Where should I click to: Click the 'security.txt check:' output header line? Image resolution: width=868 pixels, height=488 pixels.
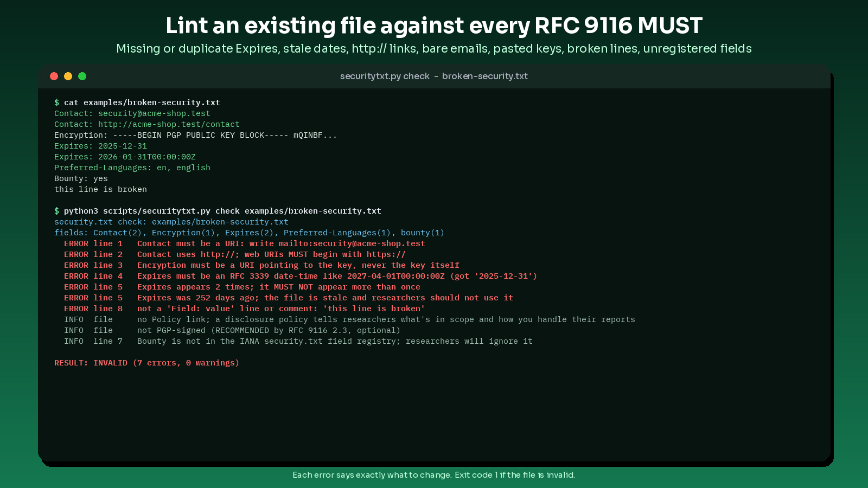[x=171, y=222]
